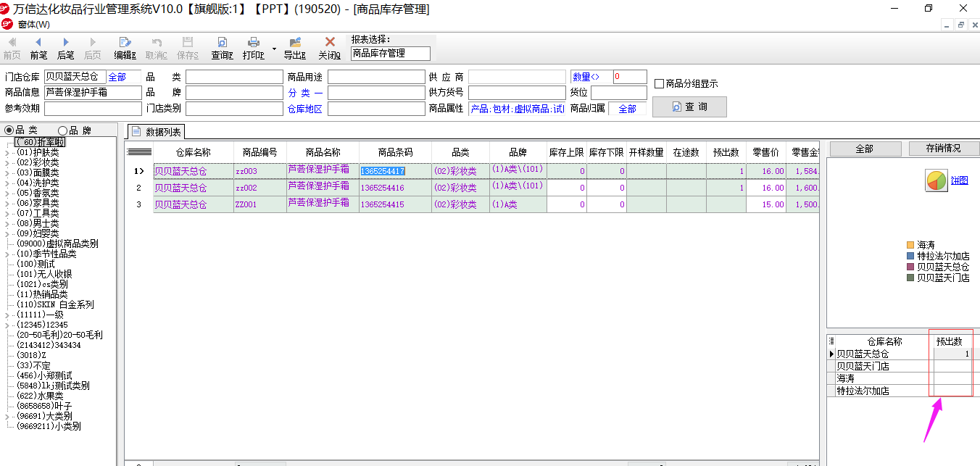Select the (09000)虚拟商品类别 tree item
The width and height of the screenshot is (980, 466).
[57, 244]
